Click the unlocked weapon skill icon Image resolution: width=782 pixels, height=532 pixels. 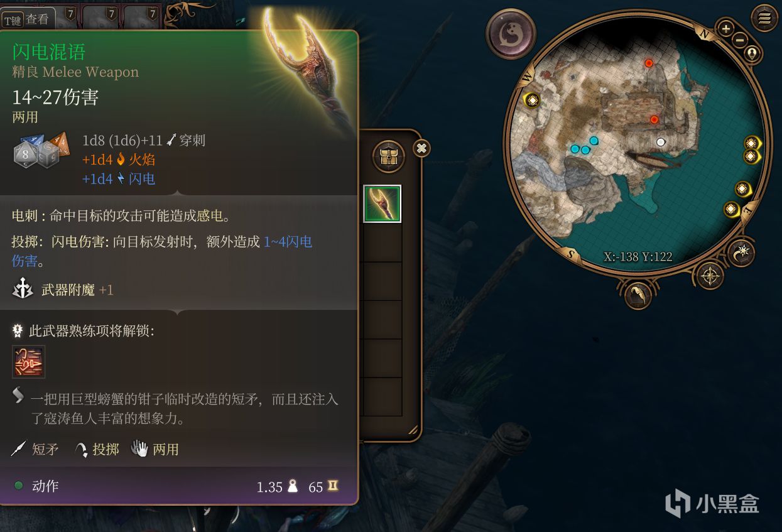[29, 361]
